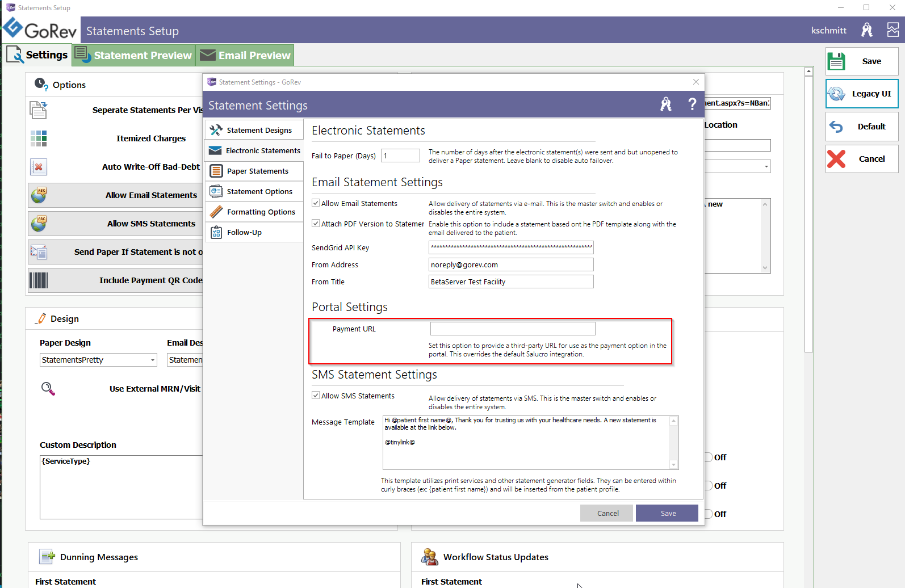Toggle the Attach PDF Version to Statement checkbox

click(316, 224)
